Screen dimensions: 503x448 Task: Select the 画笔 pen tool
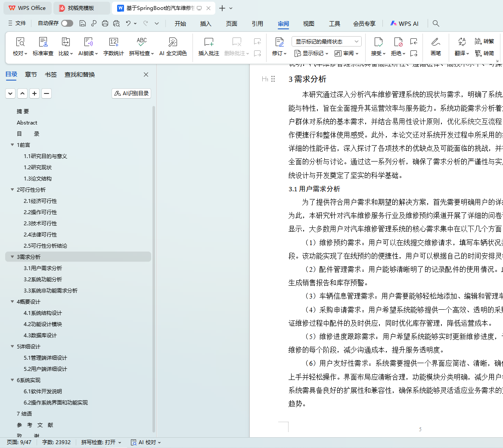pos(435,42)
